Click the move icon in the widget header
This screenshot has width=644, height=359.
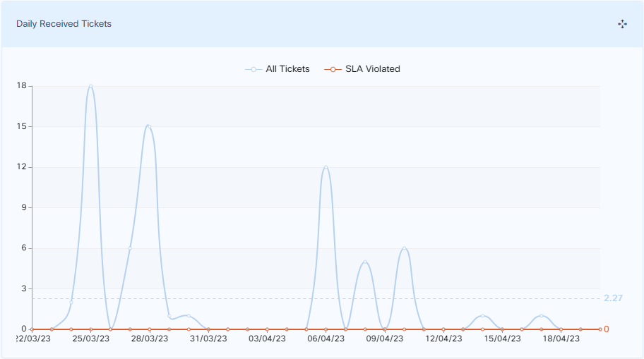click(x=622, y=24)
